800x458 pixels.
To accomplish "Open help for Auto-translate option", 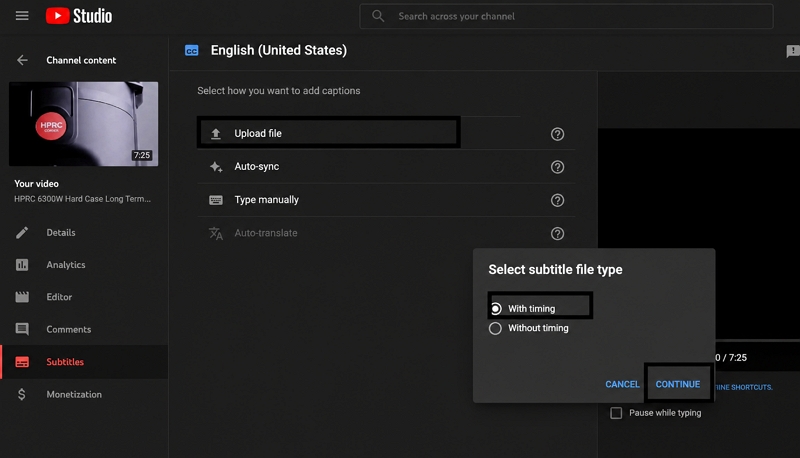I will (557, 233).
